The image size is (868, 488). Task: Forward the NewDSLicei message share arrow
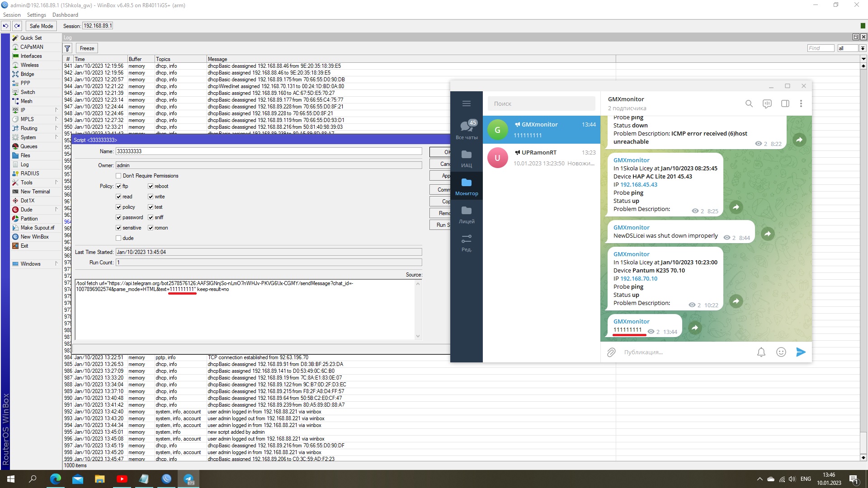[768, 234]
